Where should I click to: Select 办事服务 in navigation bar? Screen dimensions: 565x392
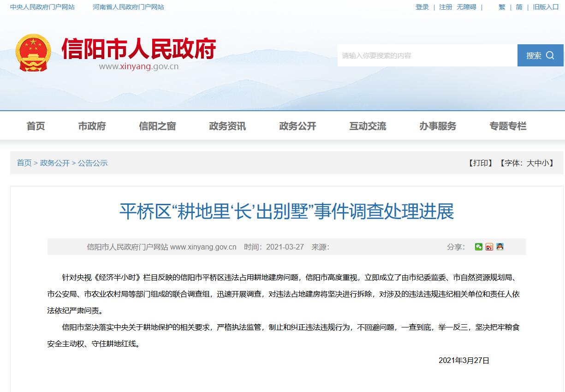click(x=438, y=126)
